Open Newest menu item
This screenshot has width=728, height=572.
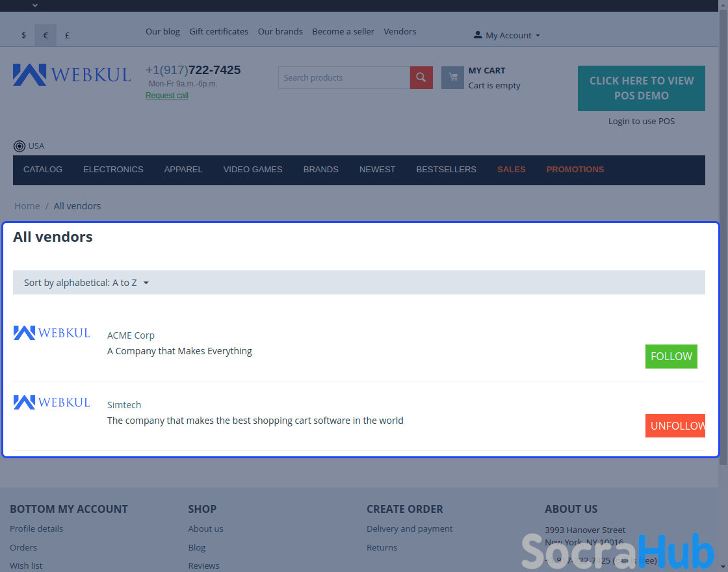click(377, 170)
